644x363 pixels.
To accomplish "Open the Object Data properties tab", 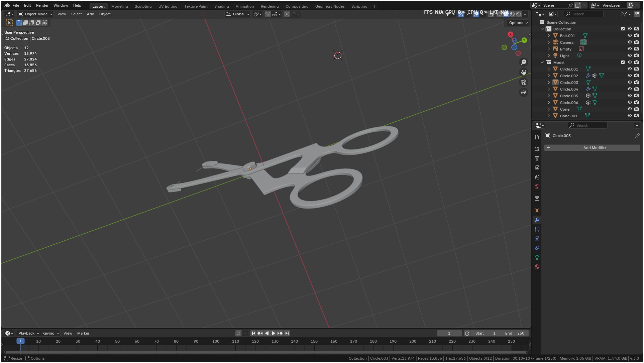I will point(537,258).
